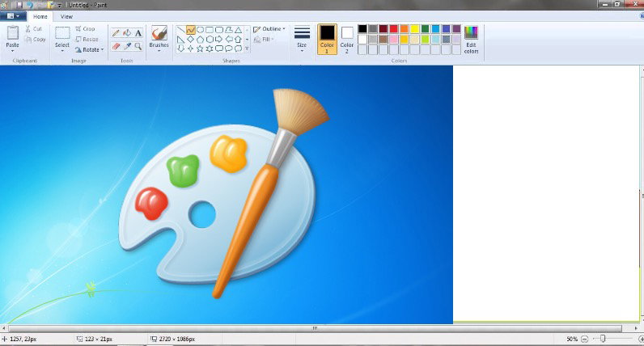Choose the oval shape

click(x=200, y=30)
